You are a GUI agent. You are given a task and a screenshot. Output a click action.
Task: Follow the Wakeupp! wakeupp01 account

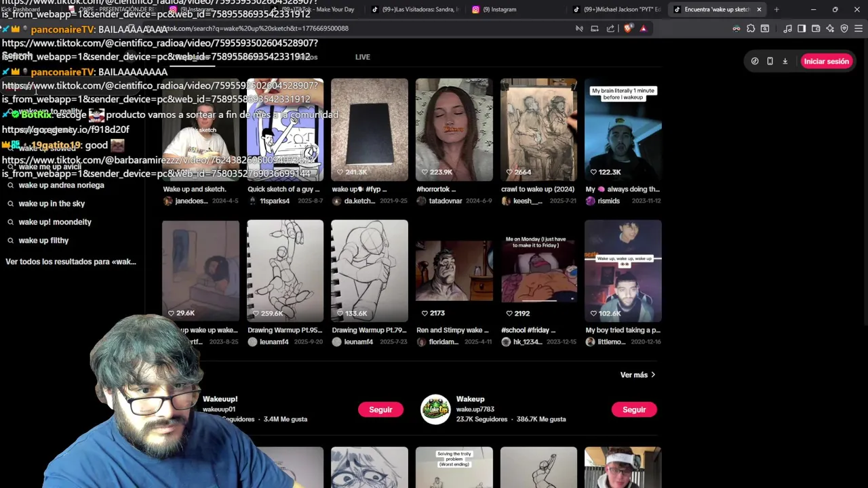click(380, 409)
